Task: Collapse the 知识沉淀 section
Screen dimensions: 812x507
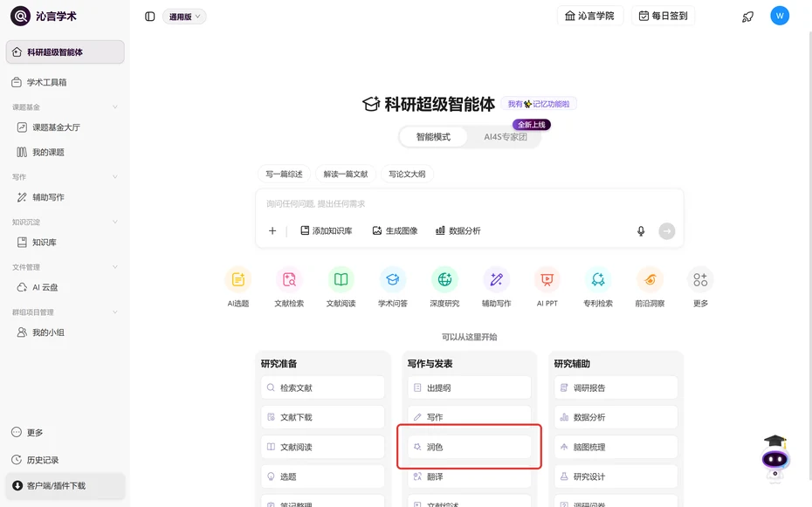Action: (x=115, y=222)
